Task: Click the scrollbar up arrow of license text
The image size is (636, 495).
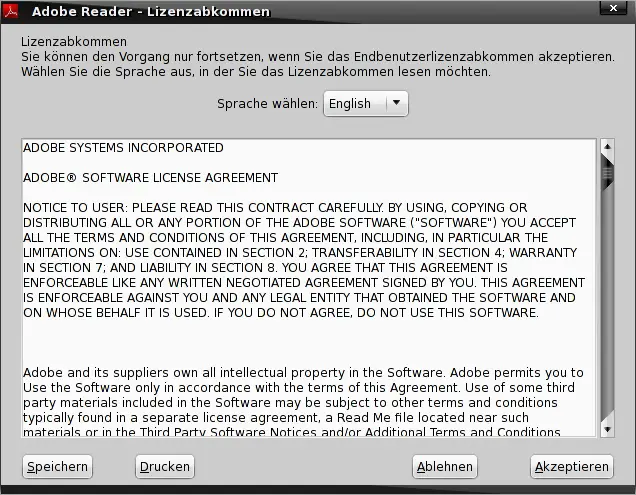Action: tap(607, 146)
